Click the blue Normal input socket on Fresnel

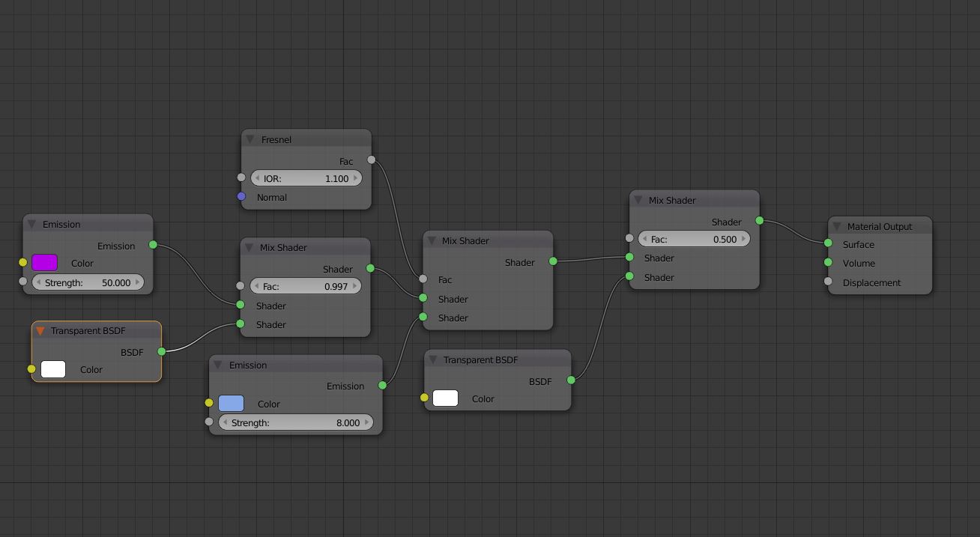click(241, 196)
